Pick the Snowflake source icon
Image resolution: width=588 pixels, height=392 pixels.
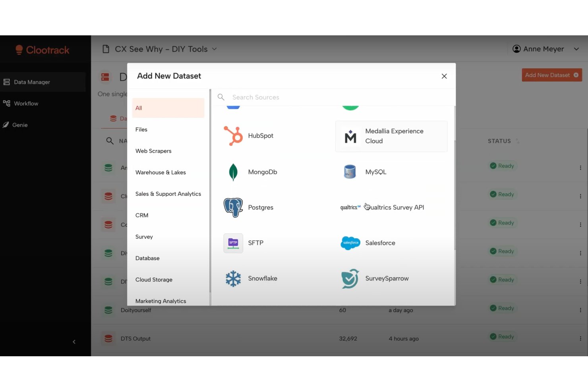click(x=233, y=278)
